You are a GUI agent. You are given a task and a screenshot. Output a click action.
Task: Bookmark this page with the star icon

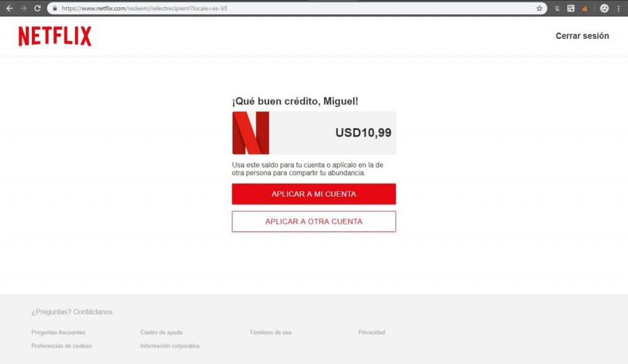[x=539, y=8]
